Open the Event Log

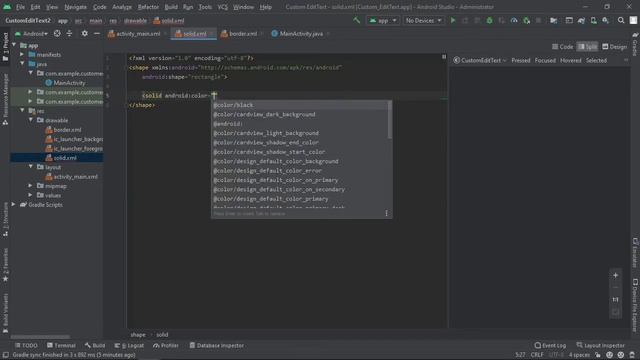551,346
